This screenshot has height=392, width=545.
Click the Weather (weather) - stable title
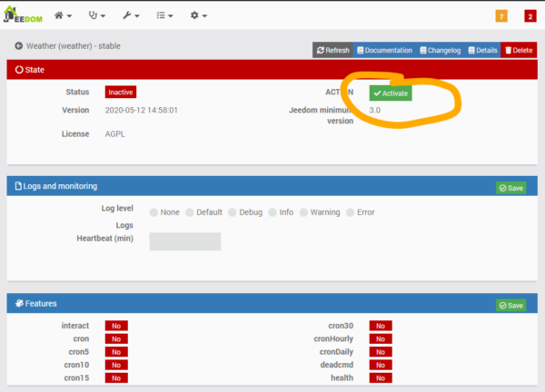[74, 46]
